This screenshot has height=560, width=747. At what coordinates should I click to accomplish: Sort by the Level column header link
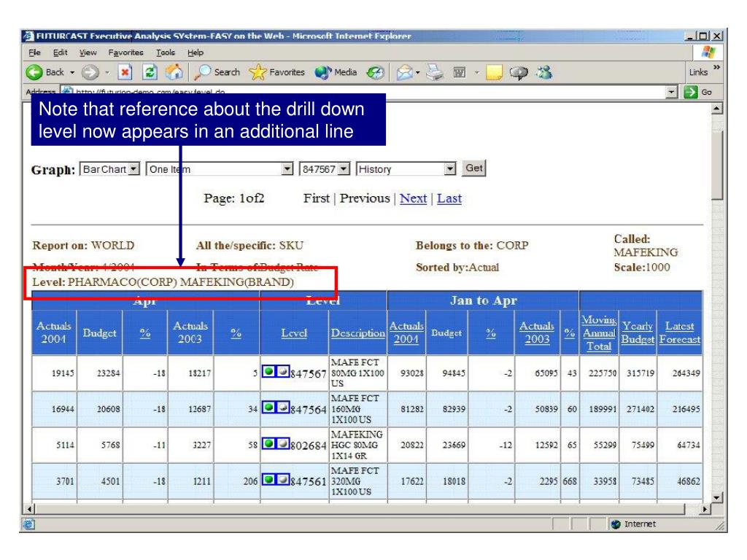pos(294,332)
